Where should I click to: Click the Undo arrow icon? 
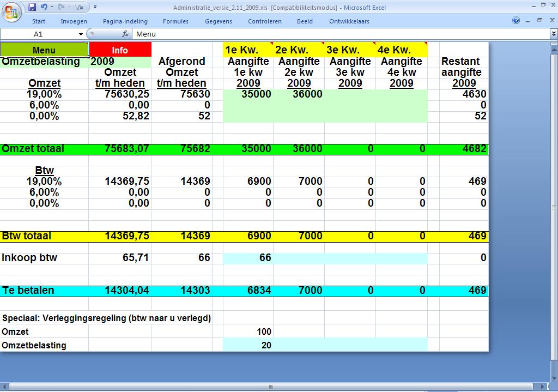coord(43,8)
